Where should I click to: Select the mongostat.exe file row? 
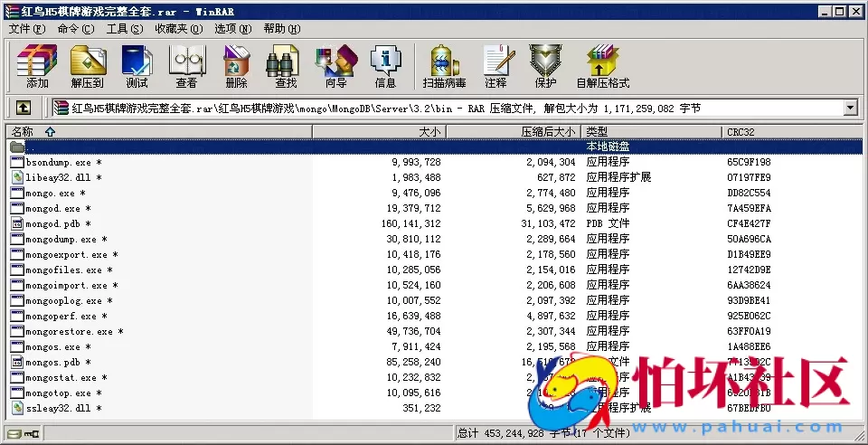[x=436, y=377]
